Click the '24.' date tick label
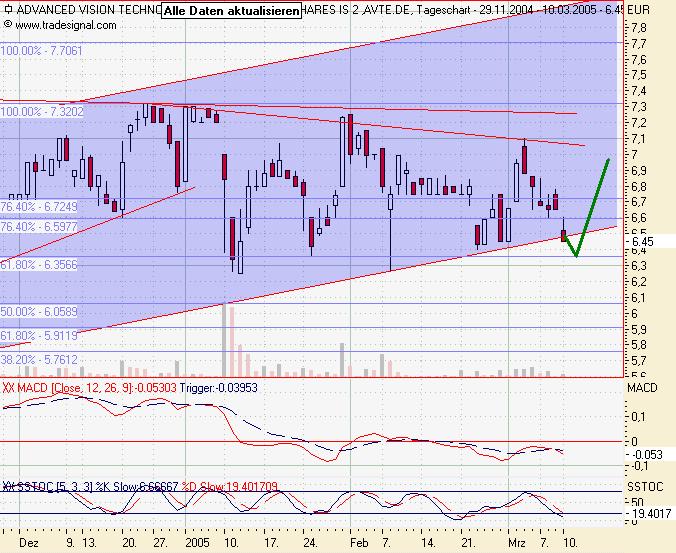 pos(310,543)
